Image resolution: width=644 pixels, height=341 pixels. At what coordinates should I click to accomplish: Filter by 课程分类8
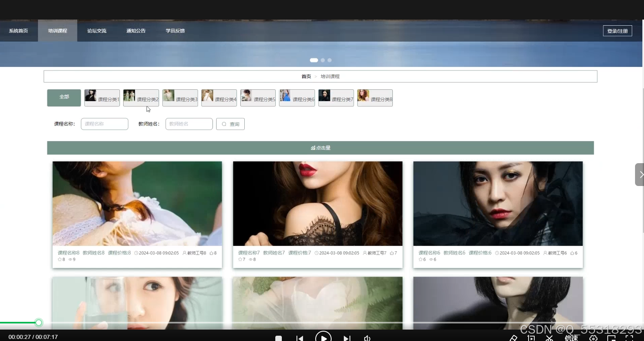pyautogui.click(x=375, y=98)
